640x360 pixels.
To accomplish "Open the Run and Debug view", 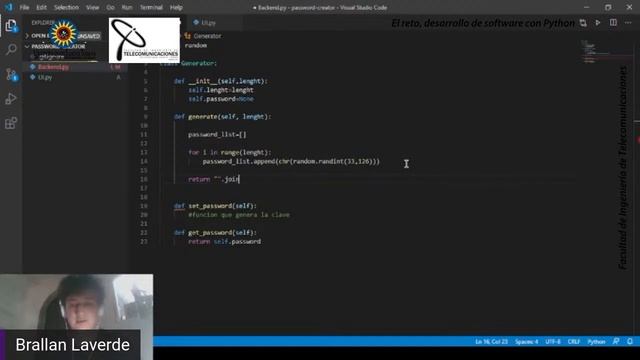I will [11, 99].
